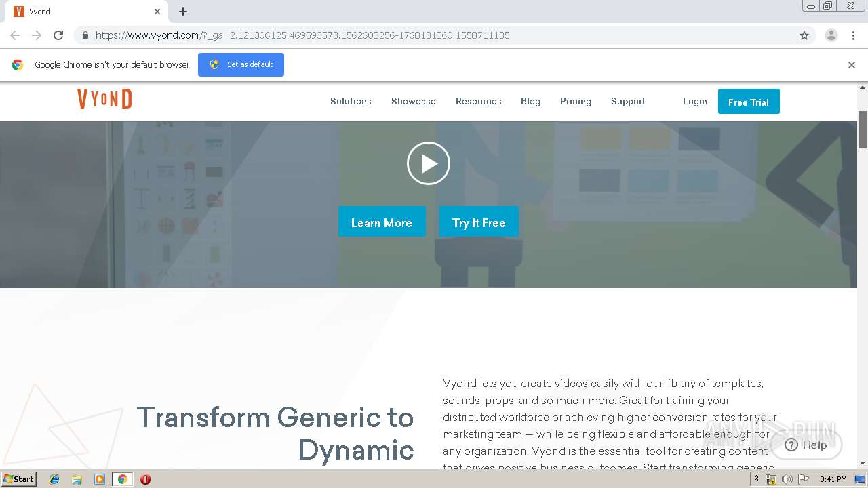Open the red Opera taskbar icon
Screen dimensions: 868x488
click(145, 479)
